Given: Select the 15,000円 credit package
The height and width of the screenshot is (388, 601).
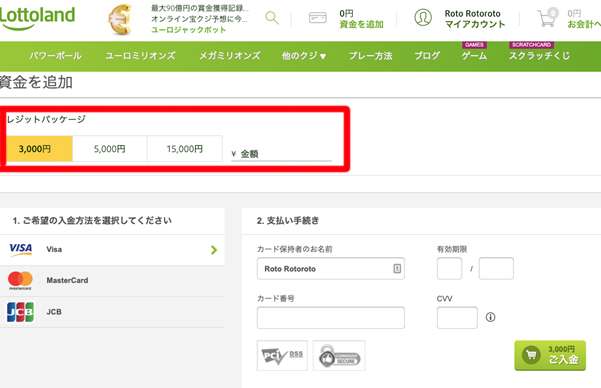Looking at the screenshot, I should 185,148.
